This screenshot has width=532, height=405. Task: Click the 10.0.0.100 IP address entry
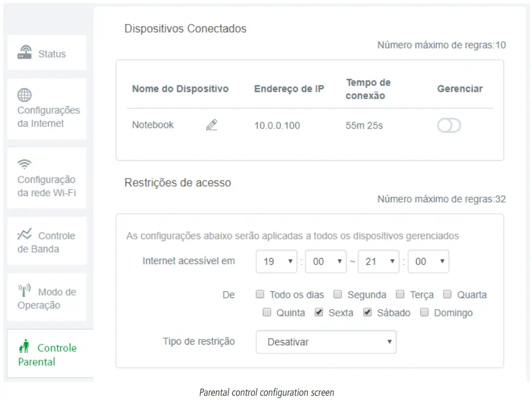[x=277, y=126]
